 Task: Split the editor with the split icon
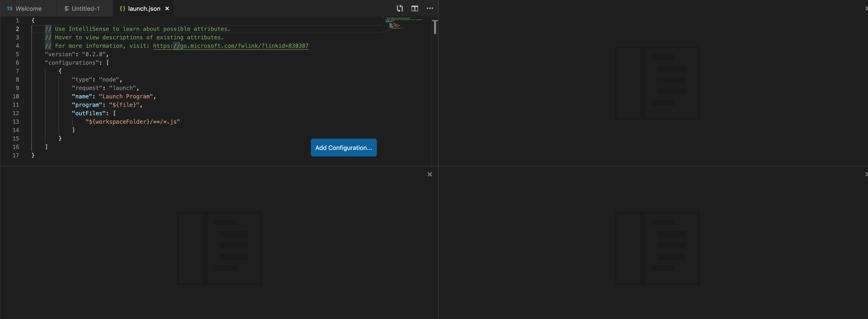pyautogui.click(x=415, y=8)
